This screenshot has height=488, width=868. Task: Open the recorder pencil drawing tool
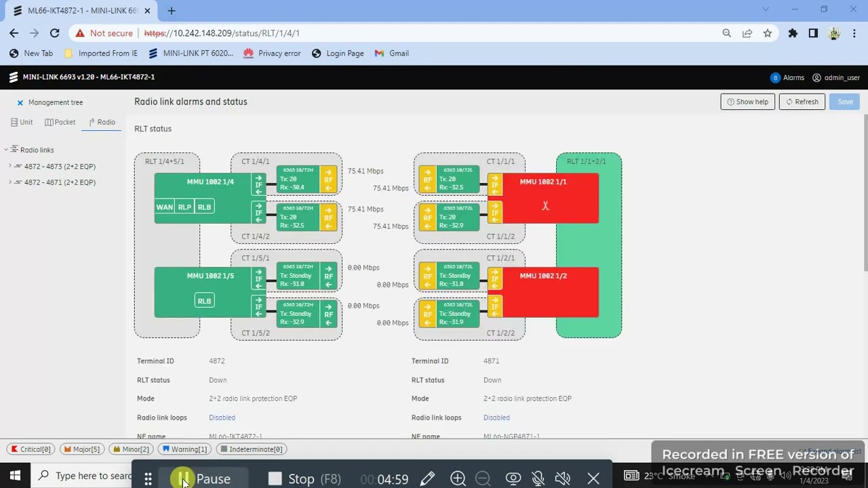pyautogui.click(x=427, y=479)
